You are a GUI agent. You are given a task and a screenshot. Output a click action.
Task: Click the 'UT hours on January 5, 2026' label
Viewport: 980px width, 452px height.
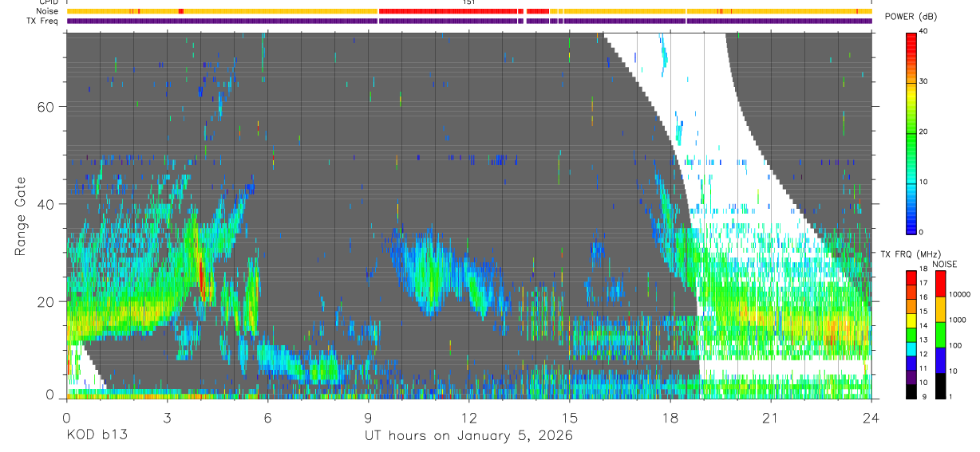(x=468, y=436)
